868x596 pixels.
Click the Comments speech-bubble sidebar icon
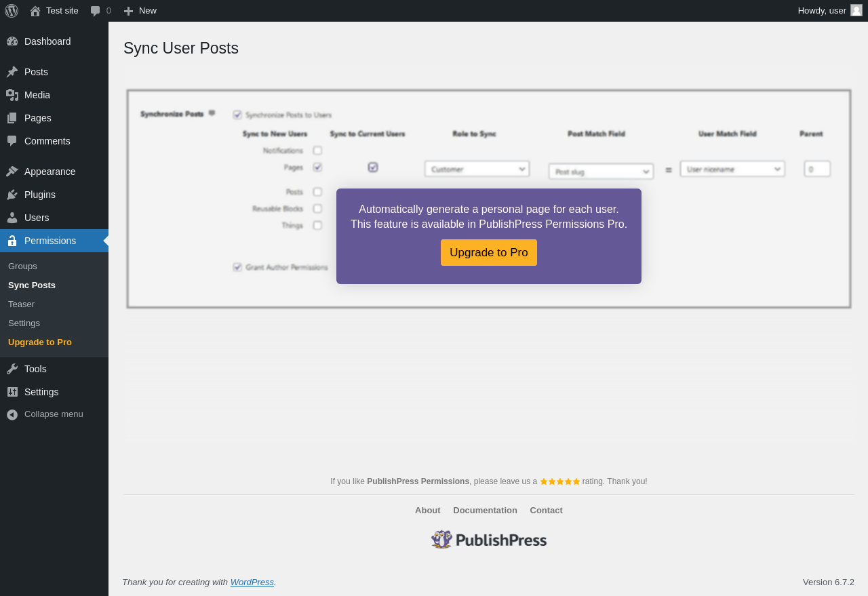tap(12, 141)
